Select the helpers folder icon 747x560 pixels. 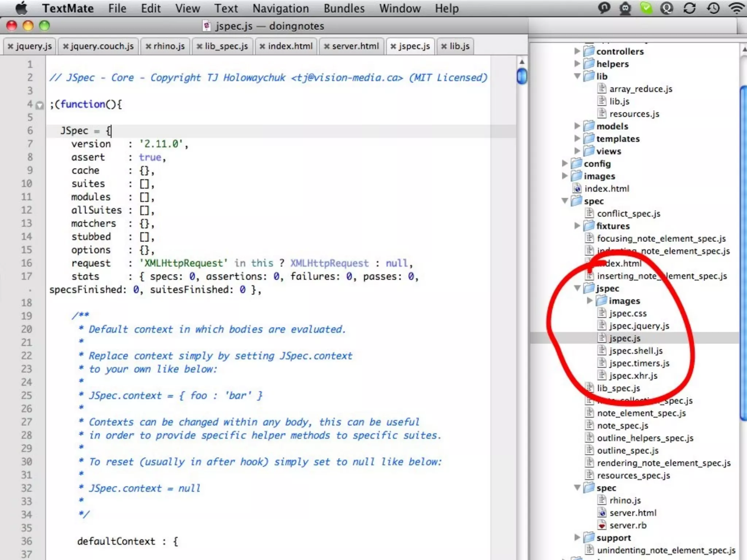(588, 63)
